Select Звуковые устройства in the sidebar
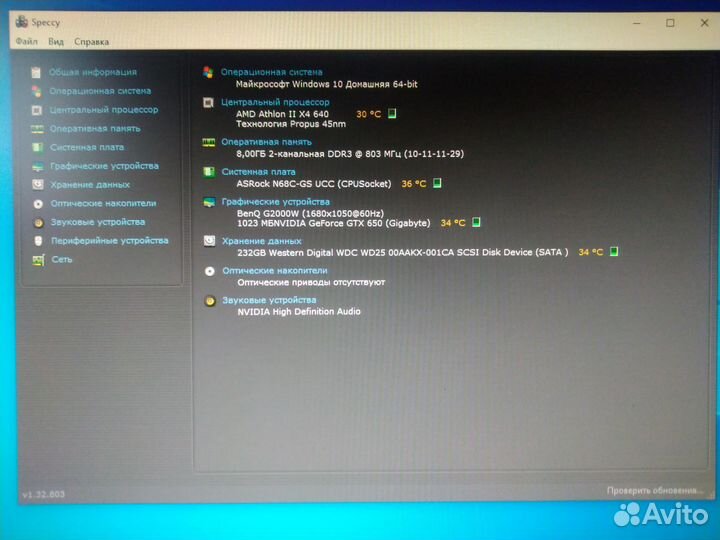The width and height of the screenshot is (720, 540). 98,222
